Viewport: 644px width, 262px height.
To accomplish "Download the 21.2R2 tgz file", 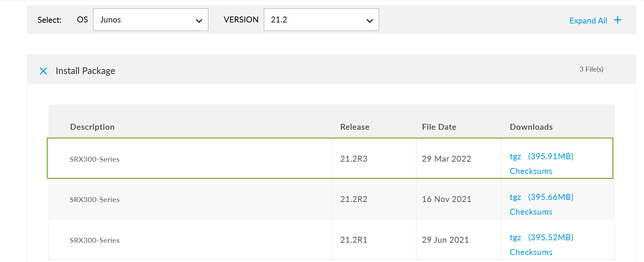I will (515, 197).
